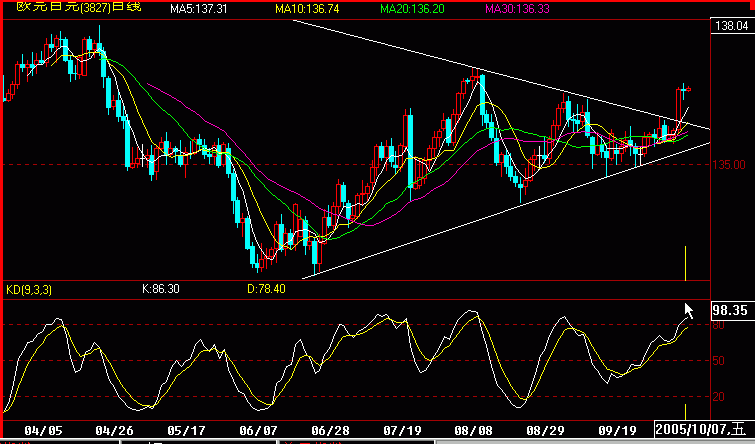The height and width of the screenshot is (444, 755).
Task: Click the 06/07 date label
Action: (x=258, y=430)
